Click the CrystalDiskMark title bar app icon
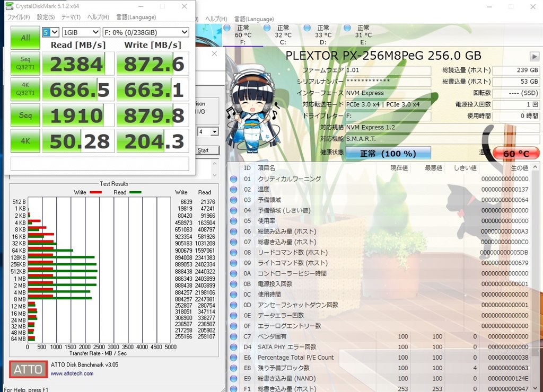 [10, 6]
